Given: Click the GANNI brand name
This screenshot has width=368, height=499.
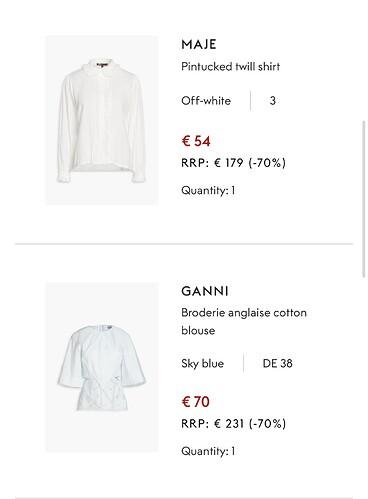Looking at the screenshot, I should pos(205,291).
